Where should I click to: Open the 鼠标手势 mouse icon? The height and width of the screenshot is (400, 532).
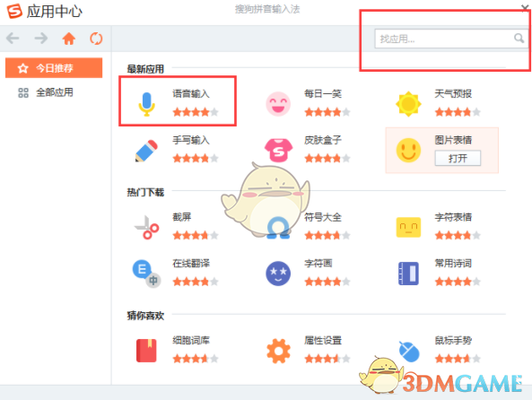409,352
